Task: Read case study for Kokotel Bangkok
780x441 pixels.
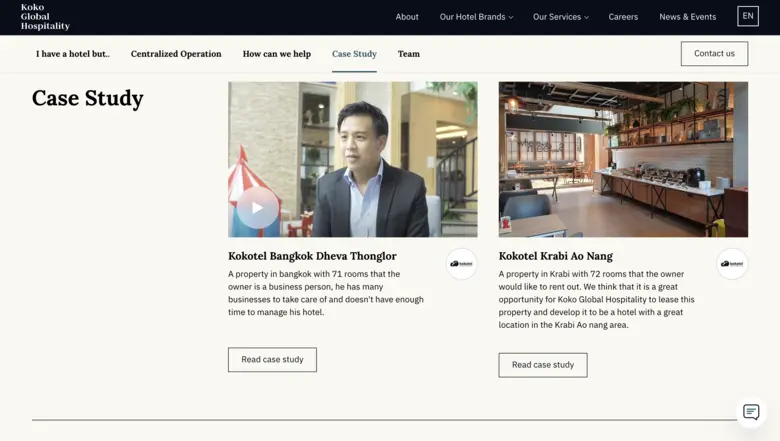Action: [272, 360]
